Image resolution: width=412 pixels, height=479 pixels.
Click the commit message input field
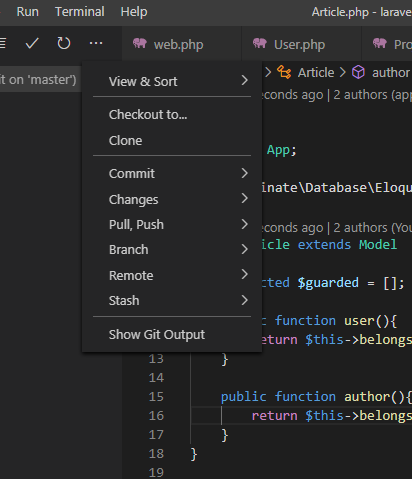[40, 80]
